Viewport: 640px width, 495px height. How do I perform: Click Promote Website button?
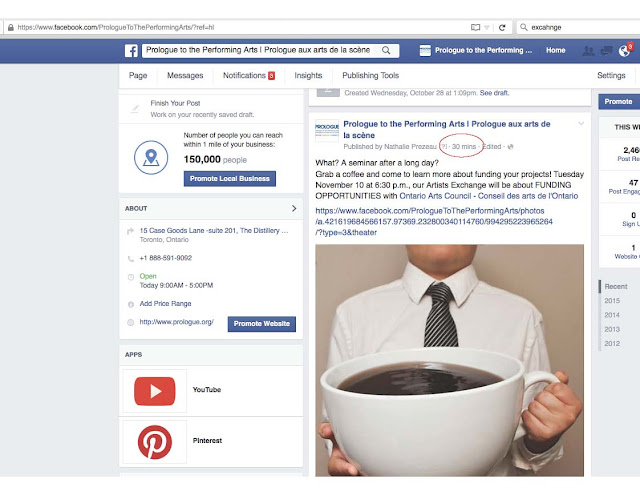pos(262,324)
